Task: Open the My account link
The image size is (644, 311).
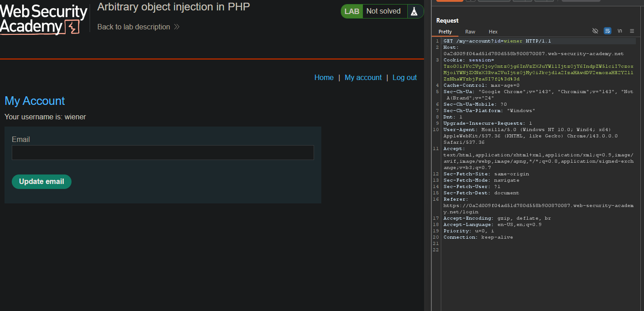Action: [363, 78]
